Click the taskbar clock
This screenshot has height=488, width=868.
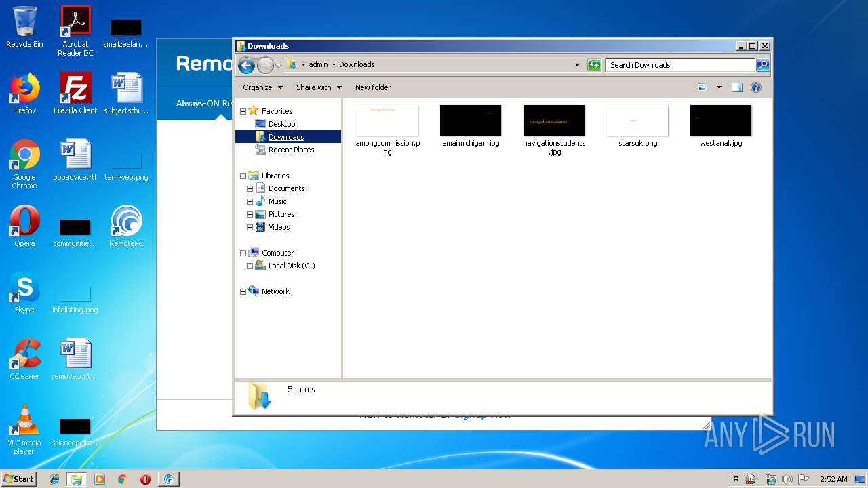[x=833, y=479]
